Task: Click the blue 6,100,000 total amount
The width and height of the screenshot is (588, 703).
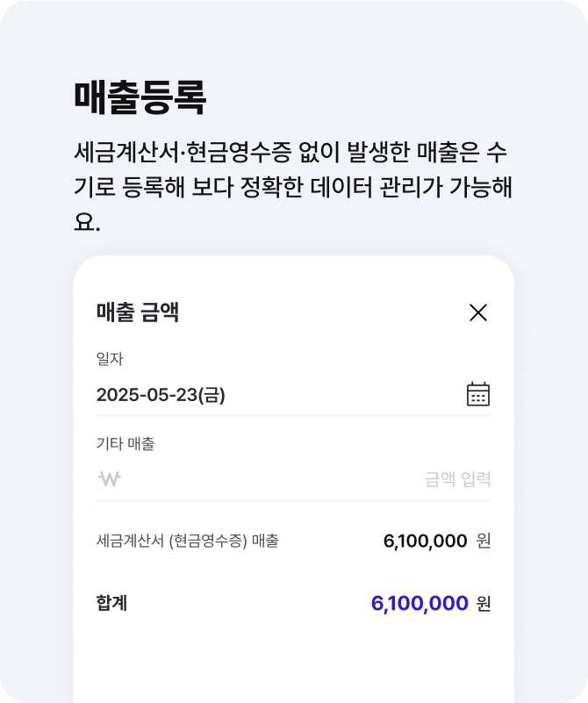Action: (x=419, y=603)
